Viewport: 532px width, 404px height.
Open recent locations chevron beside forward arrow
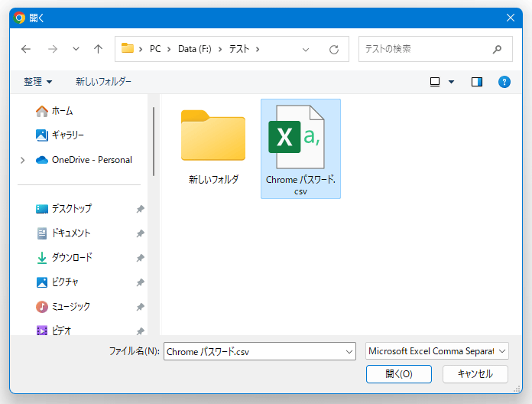[x=76, y=49]
